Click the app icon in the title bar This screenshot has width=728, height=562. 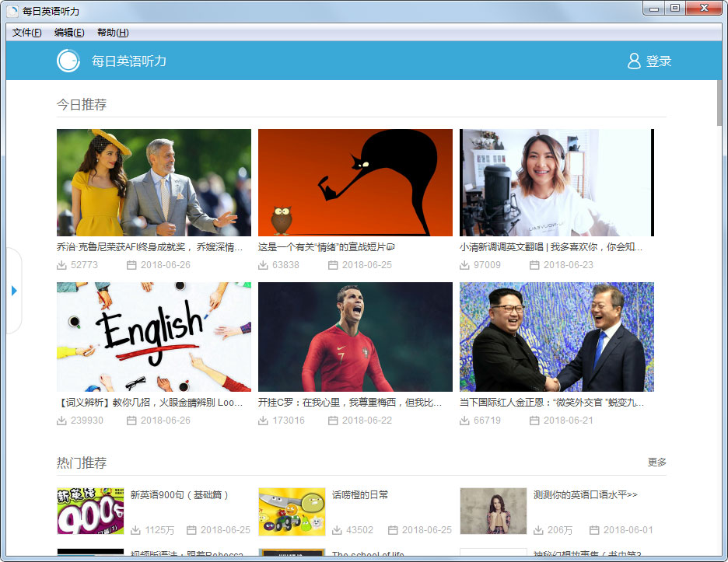(13, 11)
